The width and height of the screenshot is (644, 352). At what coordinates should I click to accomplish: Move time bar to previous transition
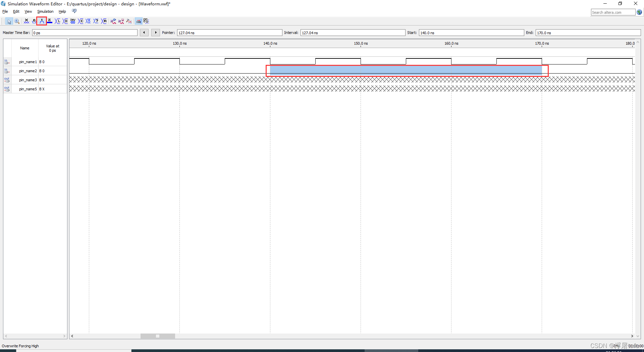pyautogui.click(x=144, y=33)
